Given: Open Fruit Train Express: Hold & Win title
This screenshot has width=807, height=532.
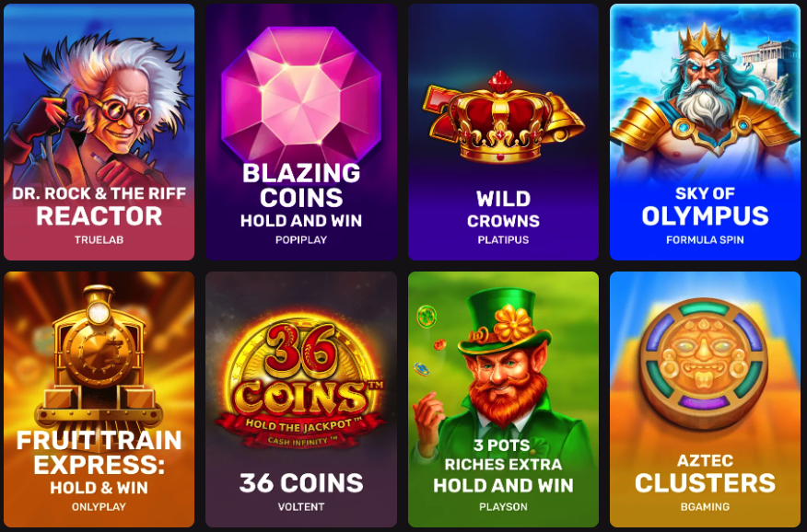Looking at the screenshot, I should coord(99,461).
